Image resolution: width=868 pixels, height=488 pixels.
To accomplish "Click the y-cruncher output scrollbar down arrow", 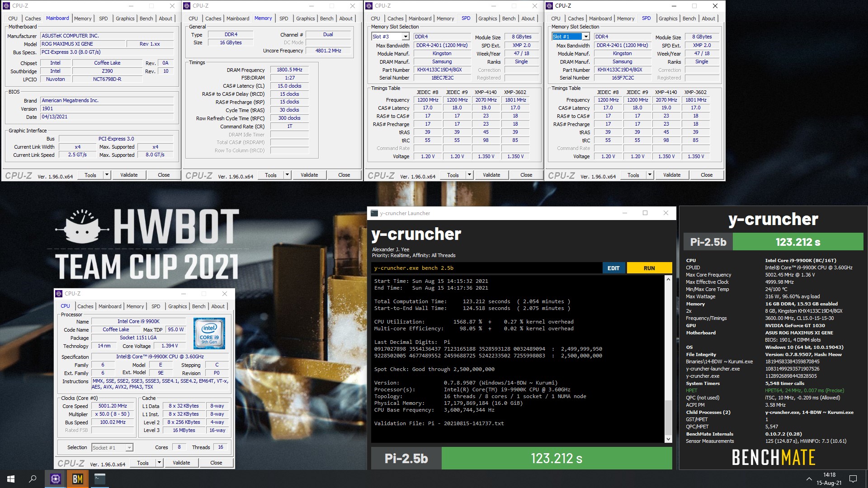I will (668, 439).
